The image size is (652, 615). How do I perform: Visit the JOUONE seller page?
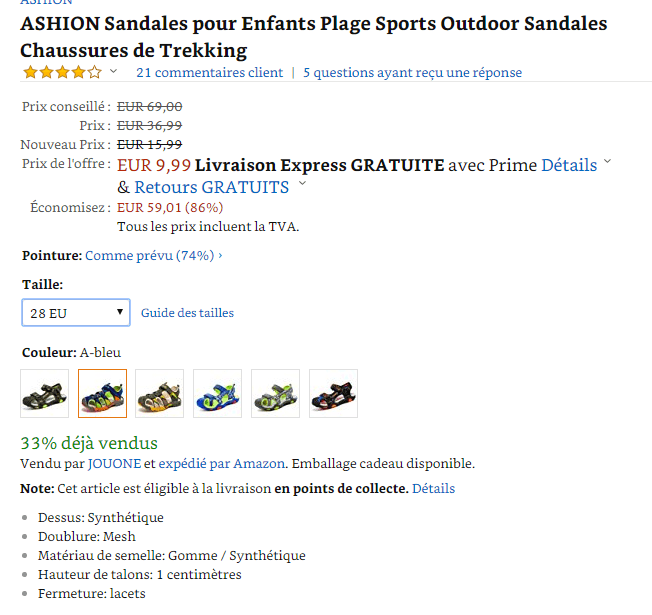114,464
